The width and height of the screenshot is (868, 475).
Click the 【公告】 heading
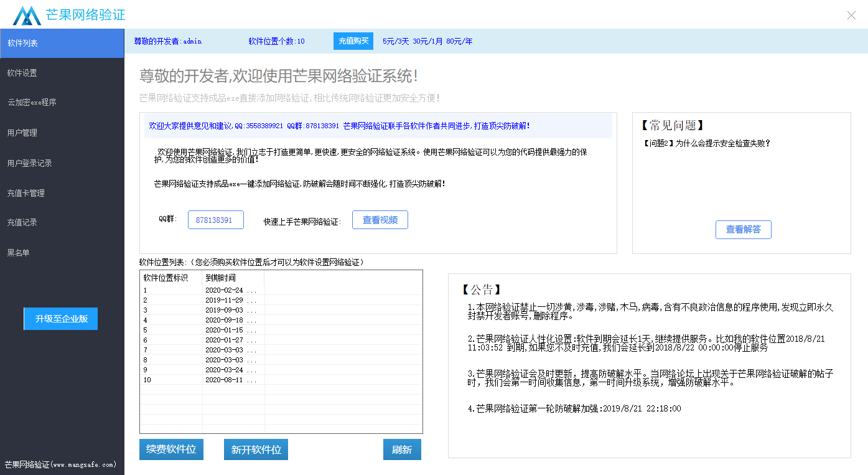[482, 289]
